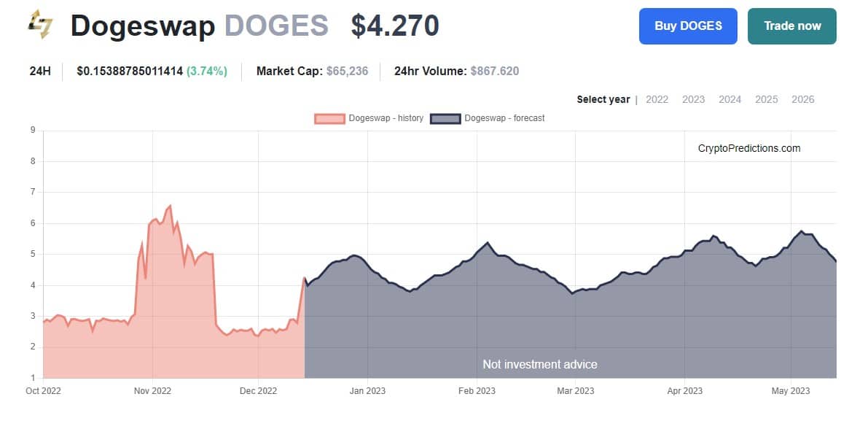Image resolution: width=868 pixels, height=421 pixels.
Task: Open the 2025 price prediction view
Action: point(767,99)
